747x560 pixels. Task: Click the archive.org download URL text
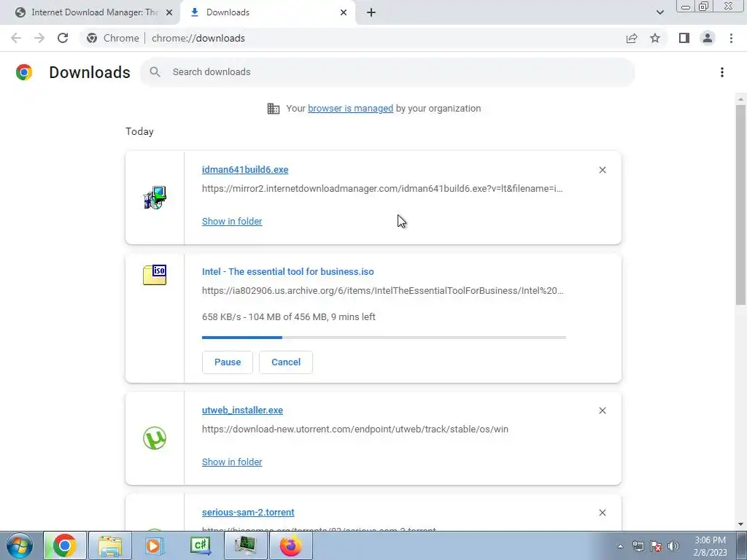pos(382,291)
